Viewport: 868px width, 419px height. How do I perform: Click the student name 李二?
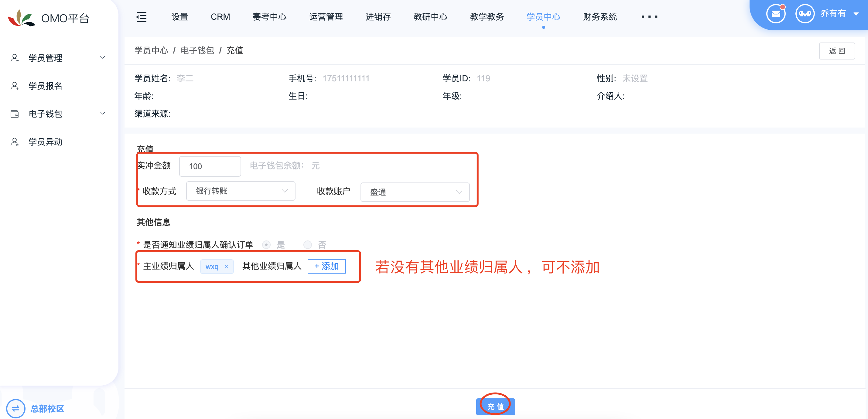point(185,78)
